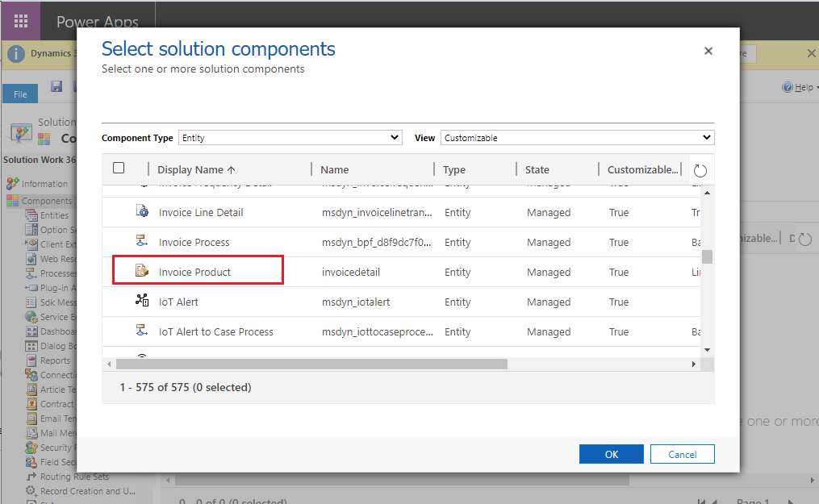Click the grid scroll-right arrow

point(694,364)
